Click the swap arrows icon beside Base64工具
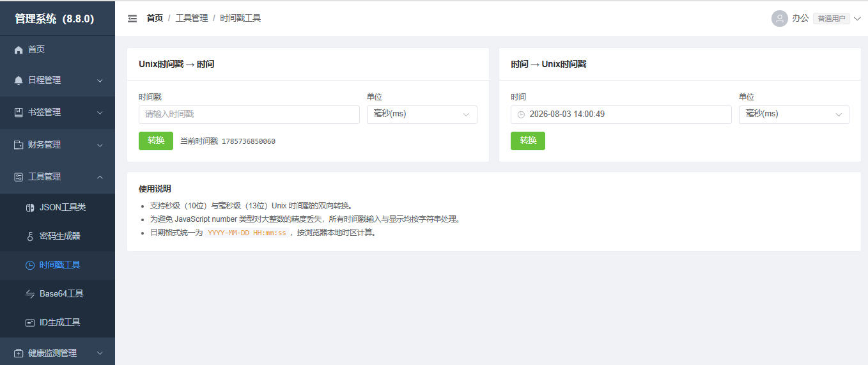Image resolution: width=868 pixels, height=365 pixels. [30, 293]
